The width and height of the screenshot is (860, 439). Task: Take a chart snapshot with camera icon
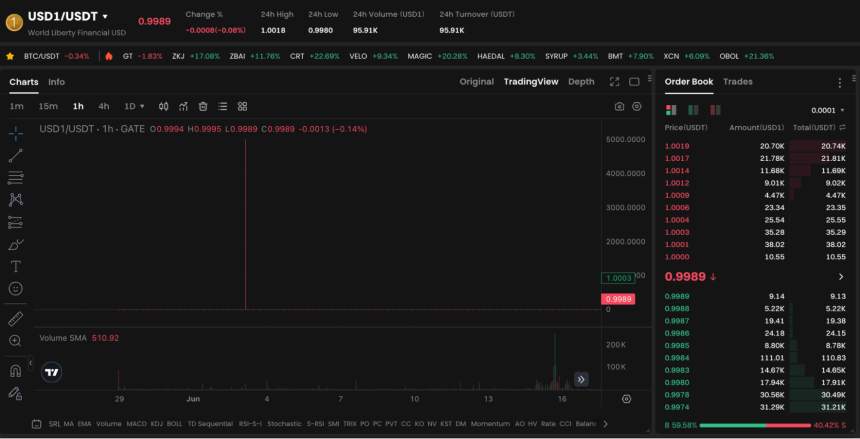[x=619, y=106]
